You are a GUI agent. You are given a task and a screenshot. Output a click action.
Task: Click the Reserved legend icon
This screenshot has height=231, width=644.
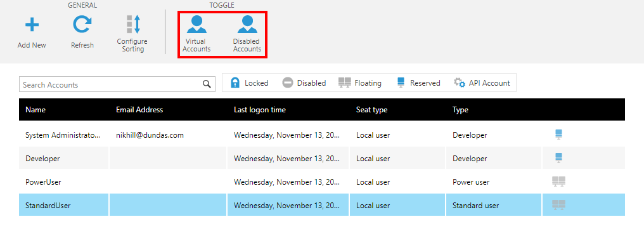(401, 82)
